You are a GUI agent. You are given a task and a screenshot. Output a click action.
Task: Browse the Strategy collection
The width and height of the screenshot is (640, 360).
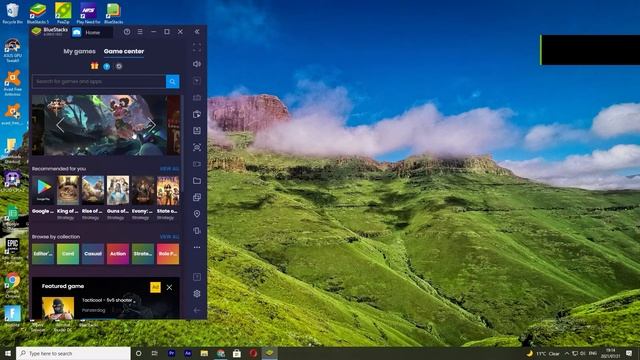pyautogui.click(x=142, y=254)
